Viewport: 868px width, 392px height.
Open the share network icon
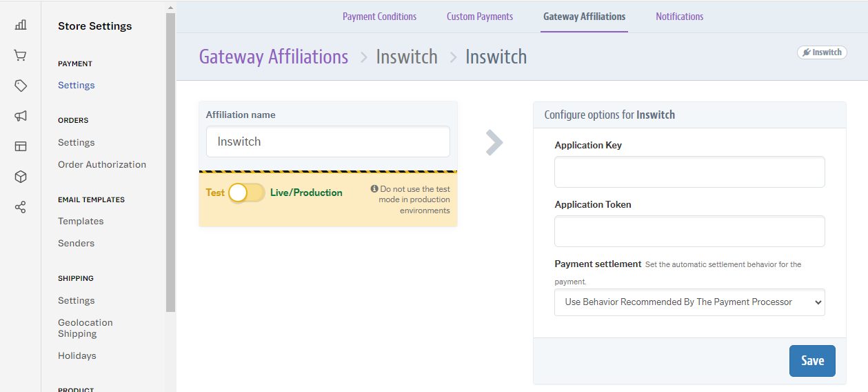click(21, 207)
